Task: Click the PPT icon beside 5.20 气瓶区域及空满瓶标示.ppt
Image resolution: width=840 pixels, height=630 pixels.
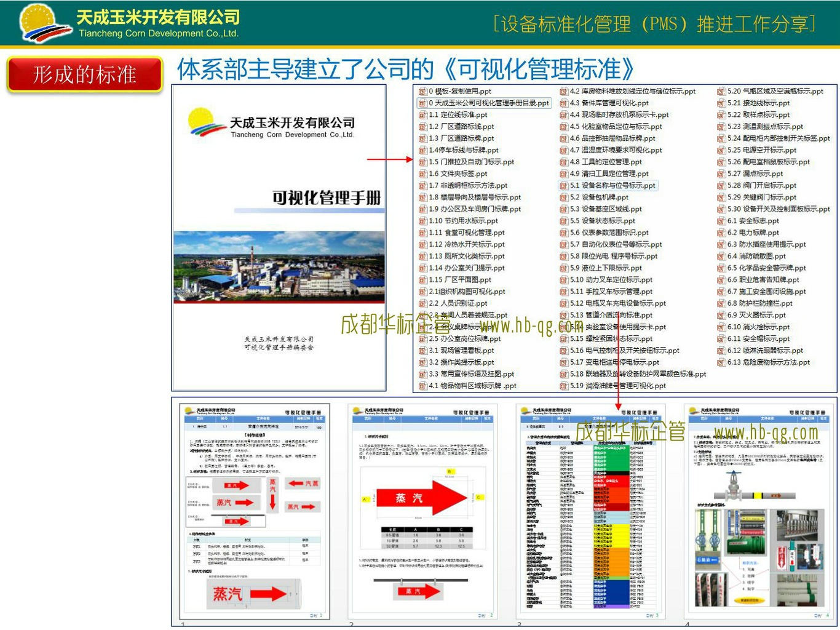Action: point(721,91)
